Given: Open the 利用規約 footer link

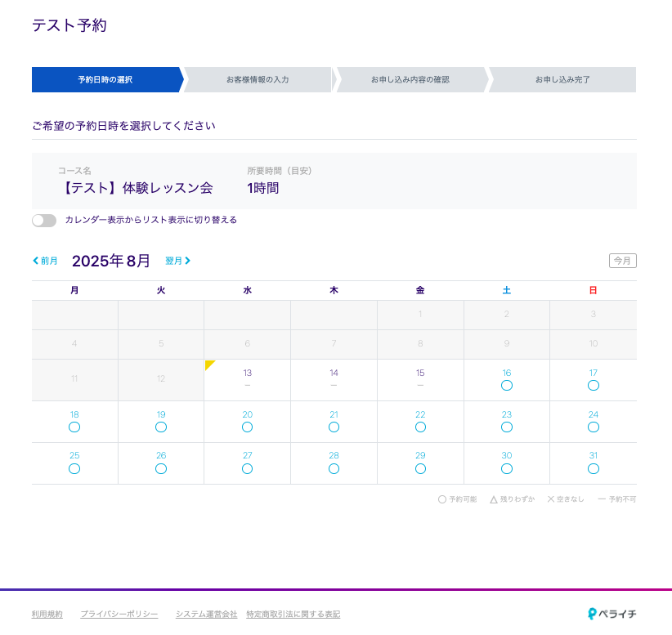Looking at the screenshot, I should 47,615.
